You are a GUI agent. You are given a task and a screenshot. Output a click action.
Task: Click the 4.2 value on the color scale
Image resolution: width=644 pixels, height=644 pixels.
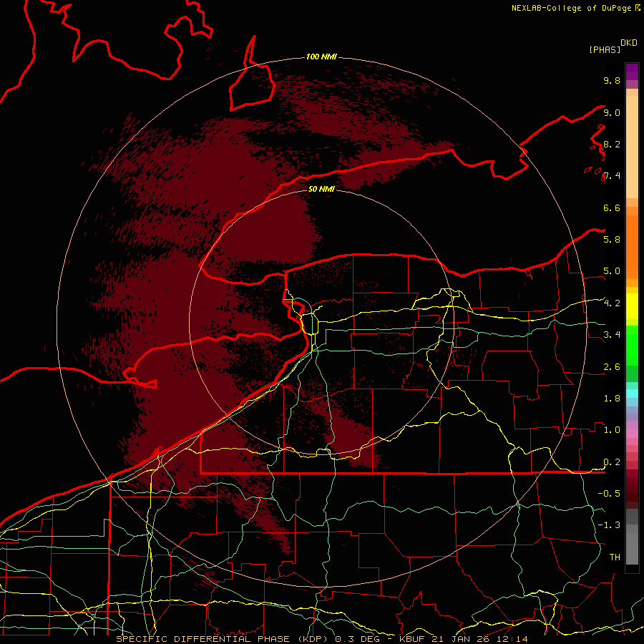[x=612, y=303]
